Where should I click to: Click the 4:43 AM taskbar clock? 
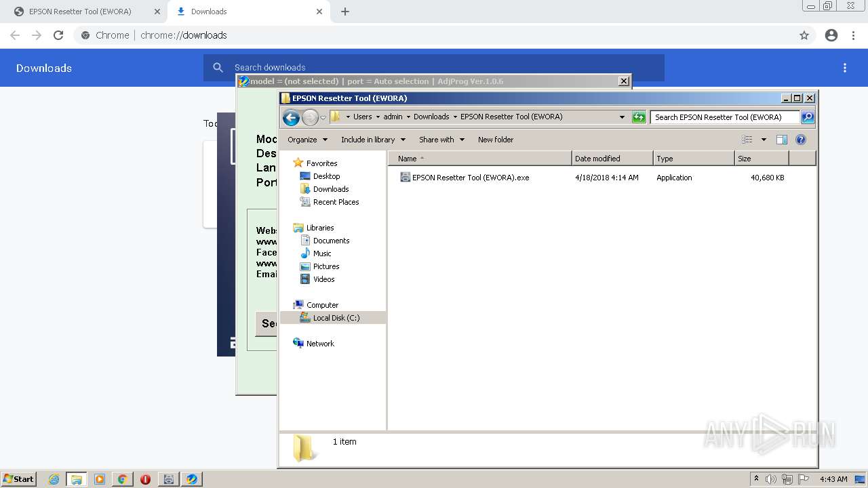(833, 479)
